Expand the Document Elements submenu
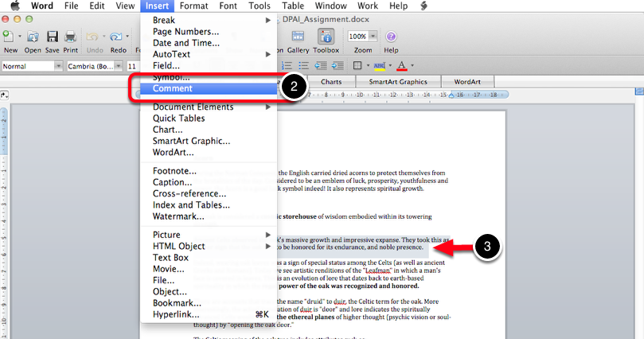 (209, 107)
